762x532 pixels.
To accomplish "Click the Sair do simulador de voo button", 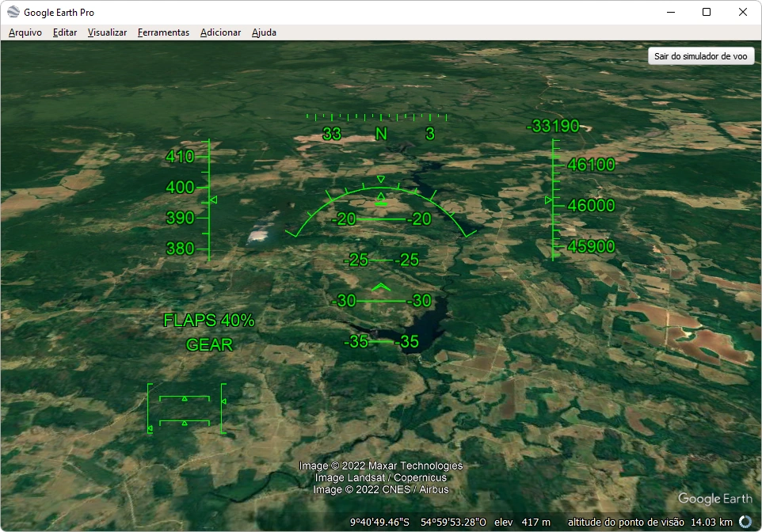I will click(700, 57).
